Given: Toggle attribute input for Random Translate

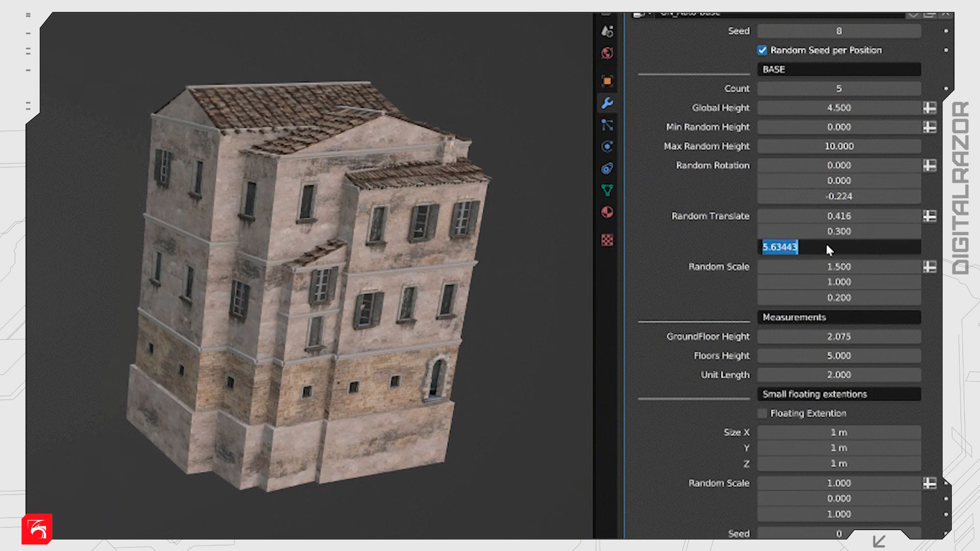Looking at the screenshot, I should (x=929, y=216).
